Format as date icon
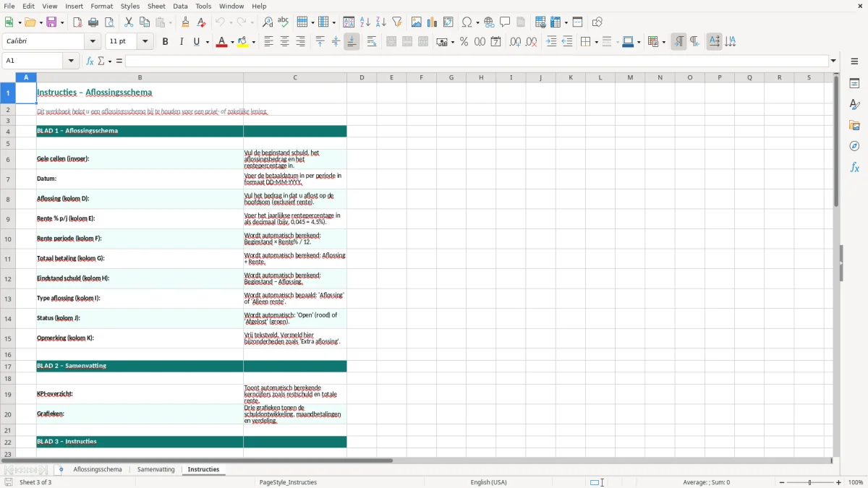The width and height of the screenshot is (868, 488). click(495, 42)
